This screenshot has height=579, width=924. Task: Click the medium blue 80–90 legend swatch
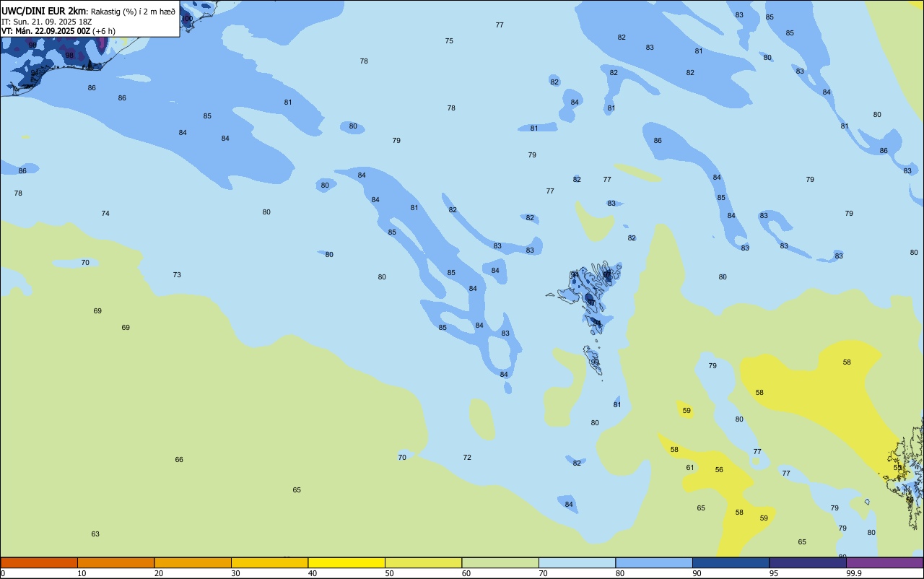tap(654, 562)
